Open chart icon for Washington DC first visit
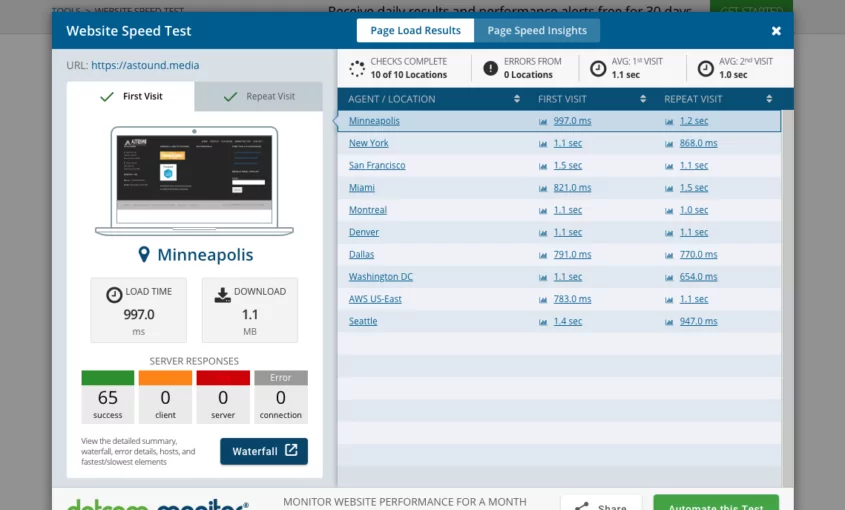Viewport: 845px width, 510px height. click(543, 278)
